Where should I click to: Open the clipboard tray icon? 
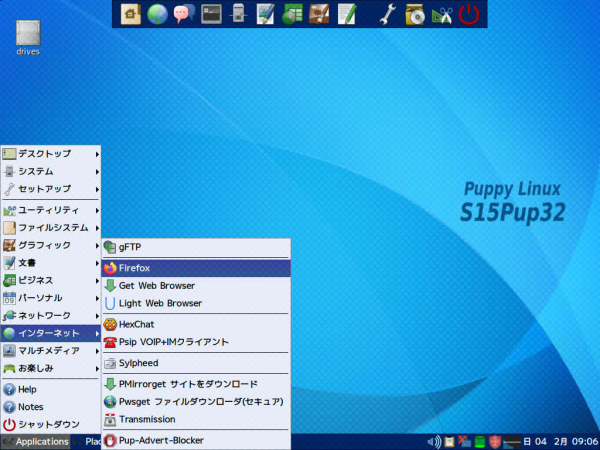(x=449, y=442)
